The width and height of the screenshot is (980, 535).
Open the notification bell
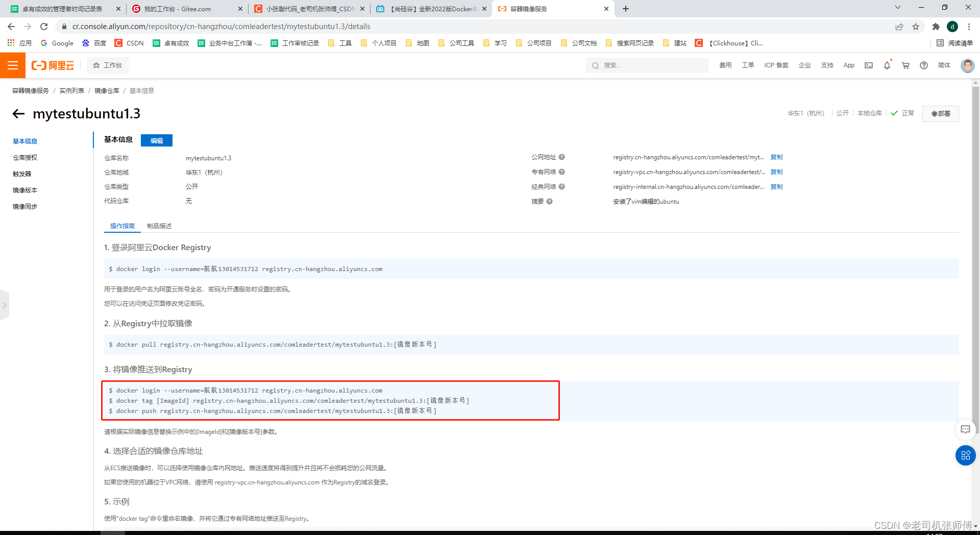pos(887,65)
